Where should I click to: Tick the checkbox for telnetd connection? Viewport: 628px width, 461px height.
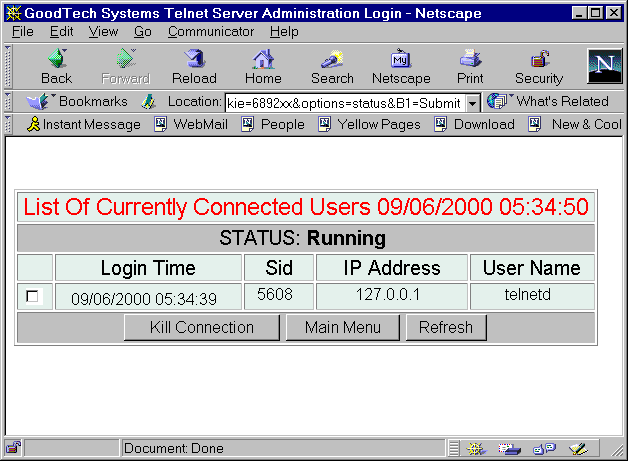tap(32, 296)
